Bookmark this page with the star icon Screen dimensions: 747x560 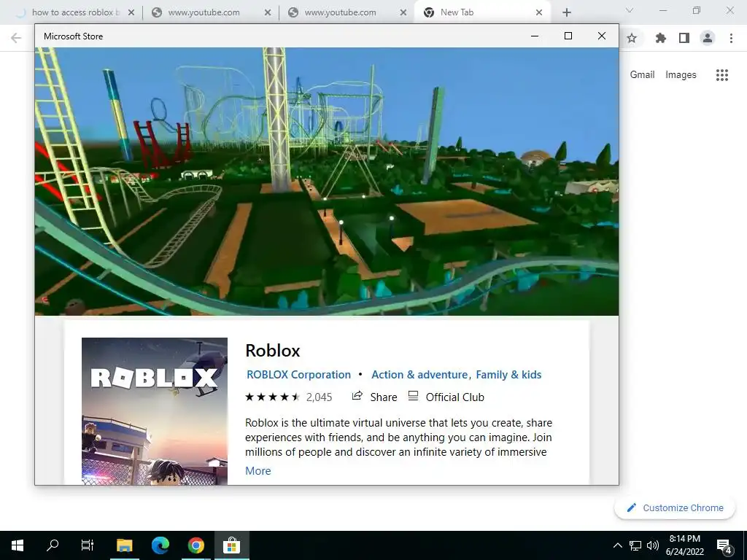(632, 38)
